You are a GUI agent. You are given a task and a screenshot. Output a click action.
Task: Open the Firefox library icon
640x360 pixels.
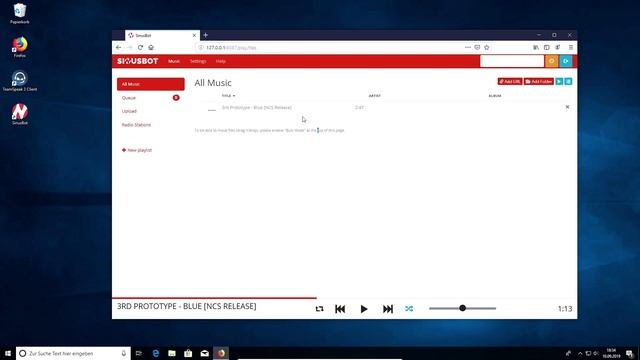tap(536, 47)
